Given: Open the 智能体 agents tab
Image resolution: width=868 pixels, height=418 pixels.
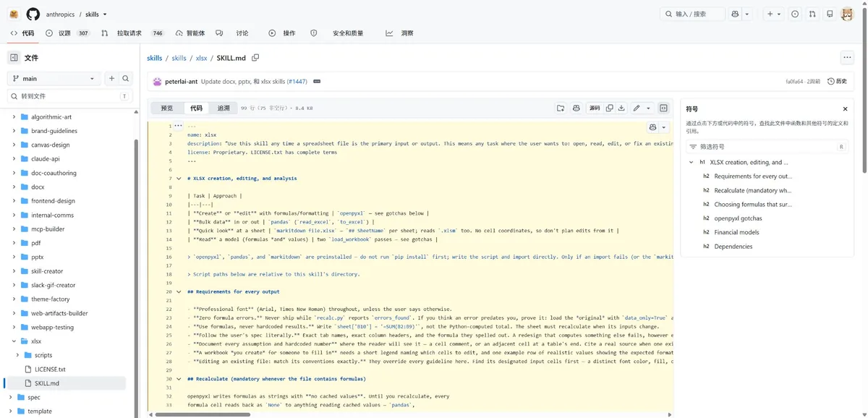Looking at the screenshot, I should coord(190,33).
